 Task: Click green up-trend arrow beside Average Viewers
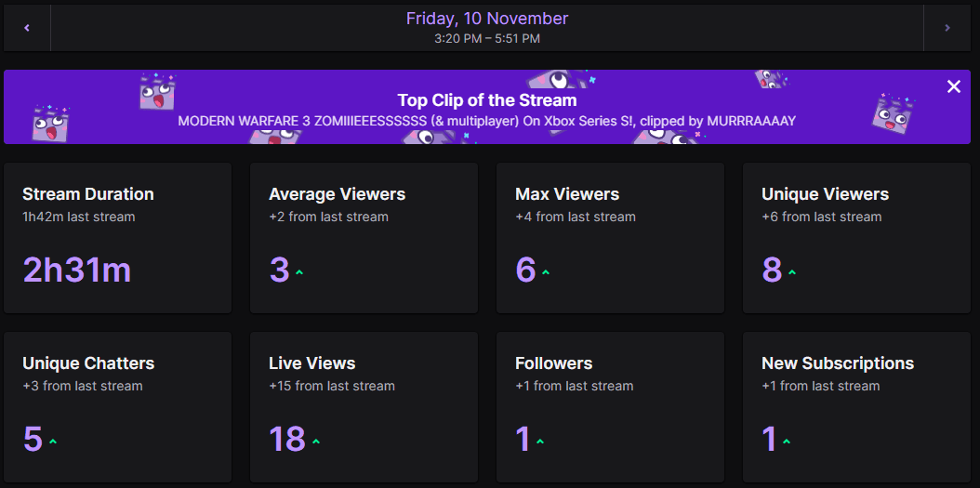point(299,273)
